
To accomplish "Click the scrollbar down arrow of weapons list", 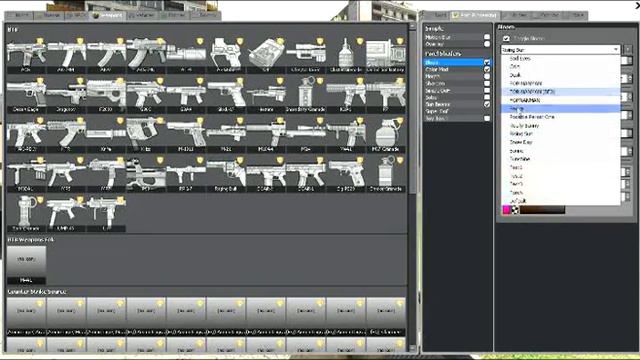I will pyautogui.click(x=412, y=349).
